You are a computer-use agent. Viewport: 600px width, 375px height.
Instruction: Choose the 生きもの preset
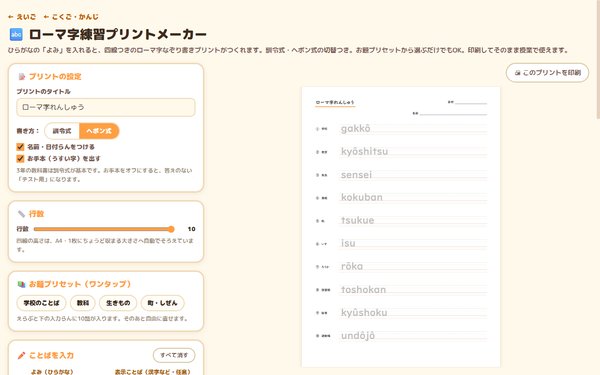pyautogui.click(x=118, y=303)
